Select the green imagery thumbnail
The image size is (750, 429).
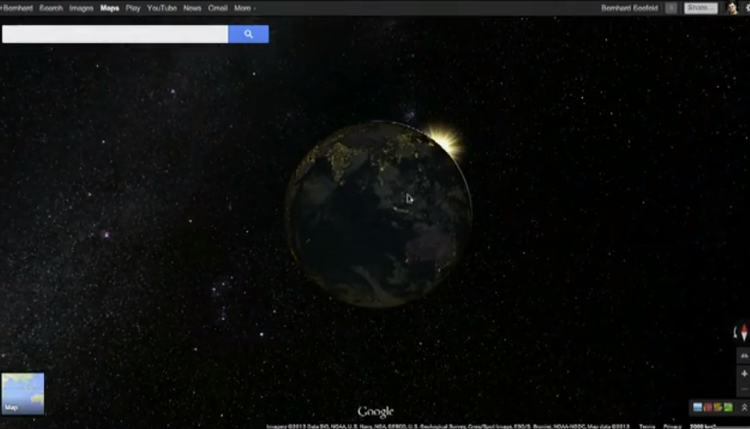(728, 407)
